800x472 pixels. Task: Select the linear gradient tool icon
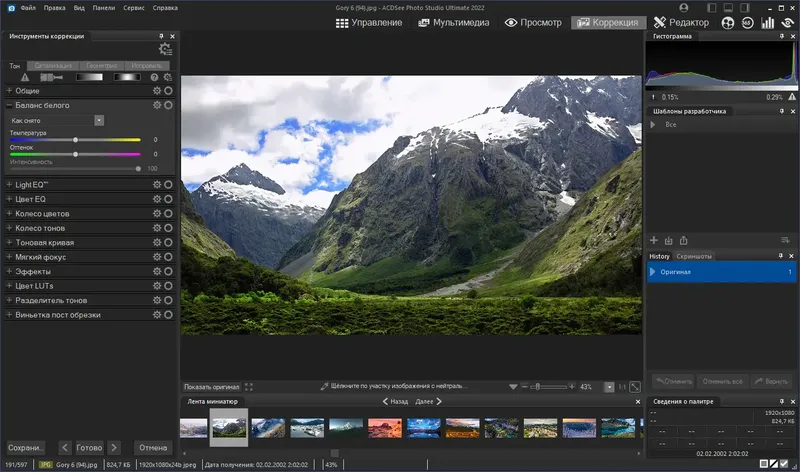89,77
